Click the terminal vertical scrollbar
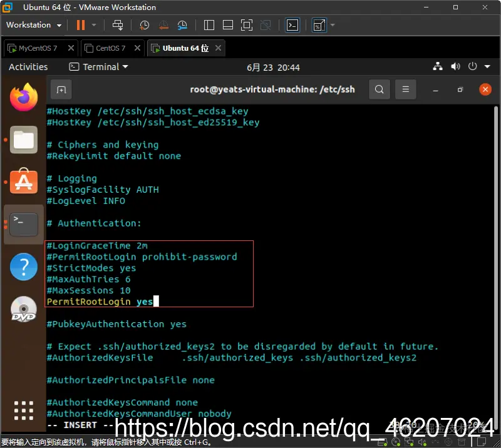This screenshot has width=501, height=448. [x=495, y=267]
